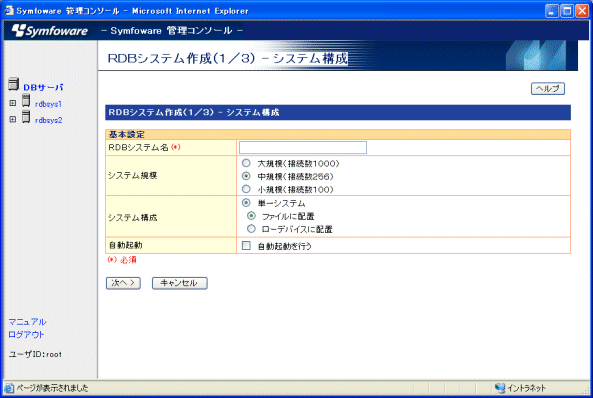Select ローデバイスに配置 radio button
Screen dimensions: 593x398
(251, 229)
